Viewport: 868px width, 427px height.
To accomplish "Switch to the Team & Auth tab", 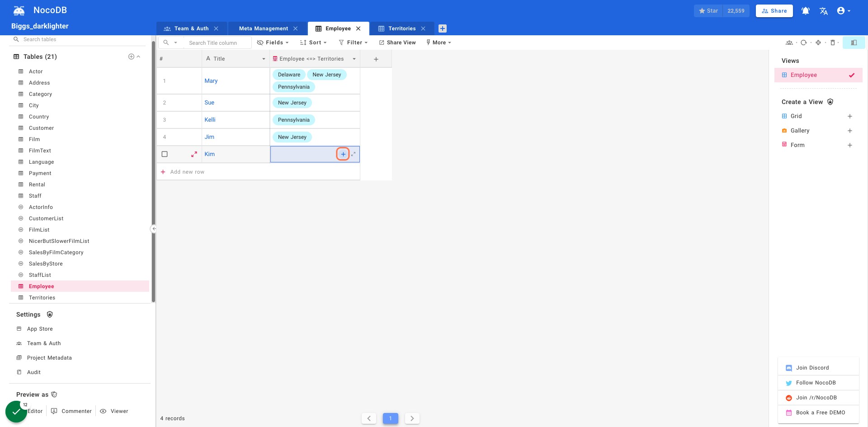I will 191,28.
